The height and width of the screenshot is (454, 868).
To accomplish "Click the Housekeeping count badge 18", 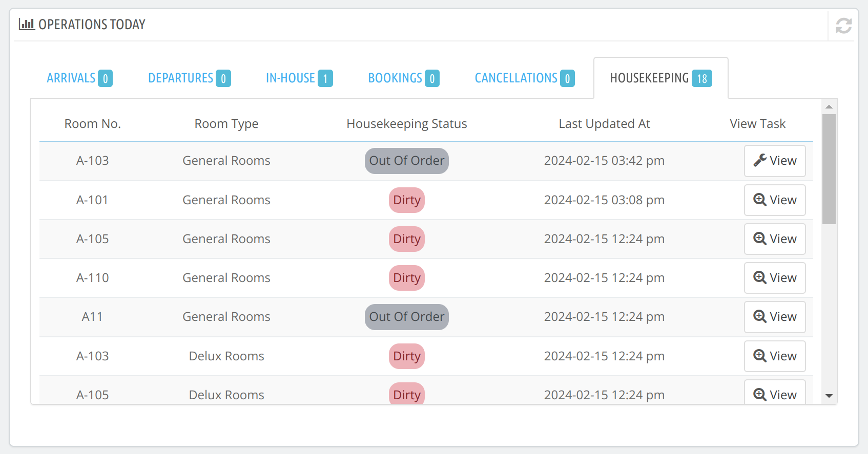I will pyautogui.click(x=702, y=78).
